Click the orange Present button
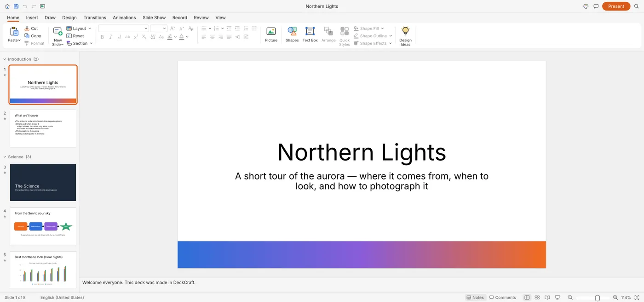This screenshot has width=644, height=302. [x=616, y=6]
